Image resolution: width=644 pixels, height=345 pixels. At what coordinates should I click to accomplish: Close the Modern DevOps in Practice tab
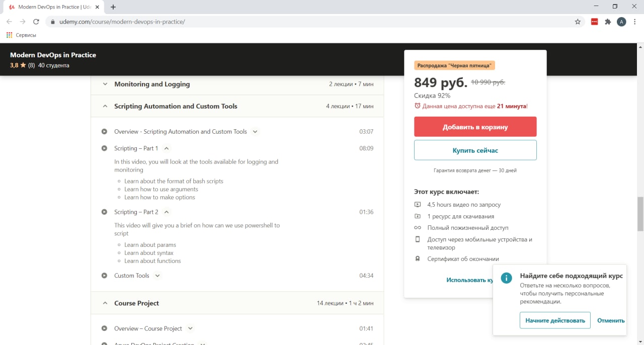click(x=97, y=7)
